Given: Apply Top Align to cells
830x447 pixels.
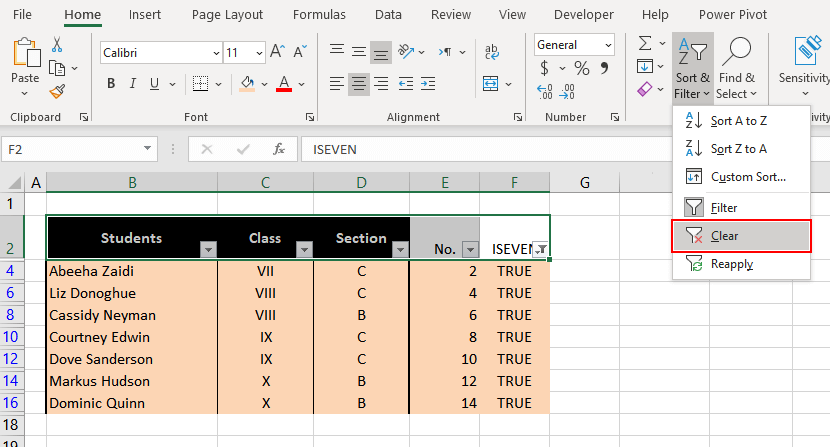Looking at the screenshot, I should point(337,51).
